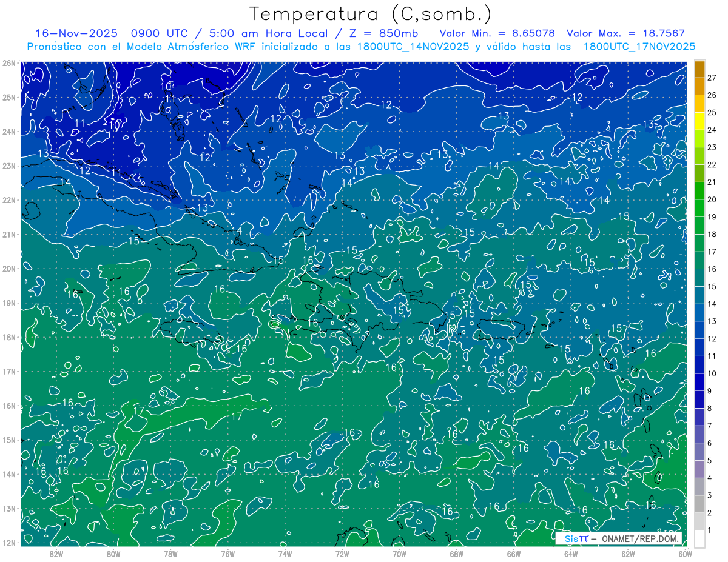Click the '12N' latitude axis label
The image size is (728, 562).
pyautogui.click(x=8, y=543)
